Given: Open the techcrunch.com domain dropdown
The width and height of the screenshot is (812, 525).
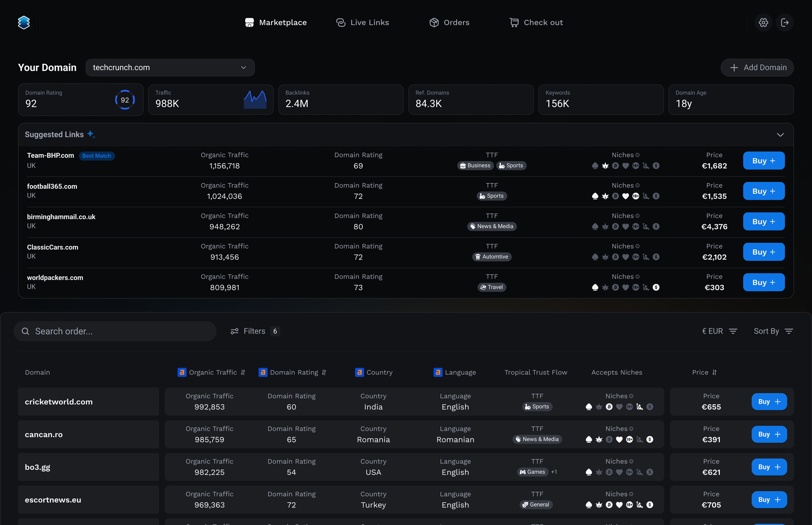Looking at the screenshot, I should pos(170,67).
